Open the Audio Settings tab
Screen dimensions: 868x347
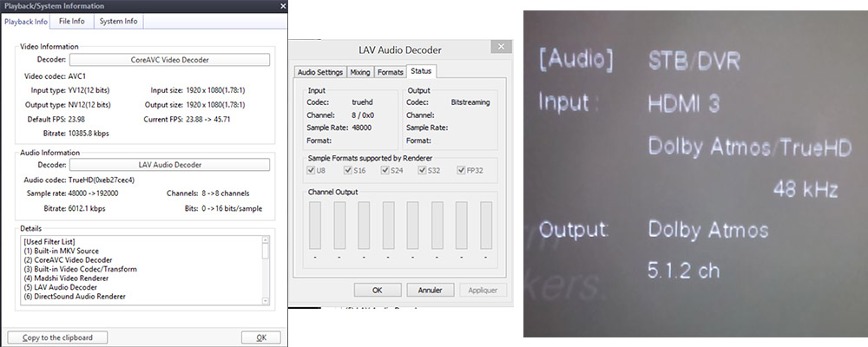[320, 73]
